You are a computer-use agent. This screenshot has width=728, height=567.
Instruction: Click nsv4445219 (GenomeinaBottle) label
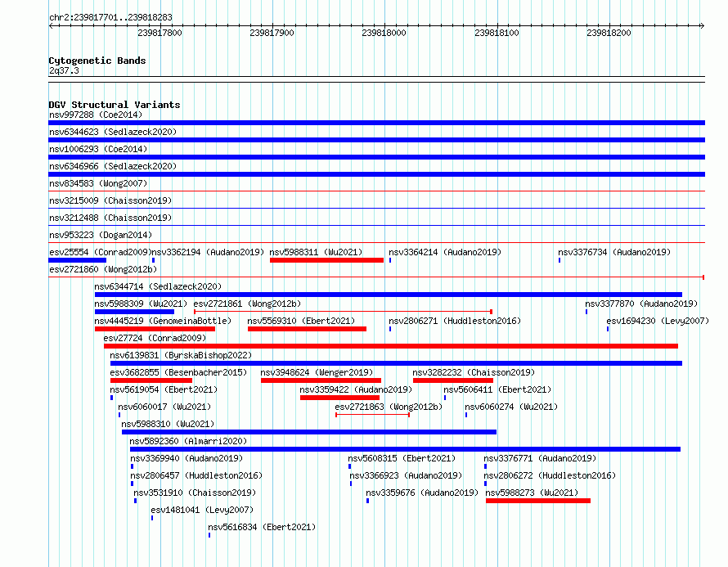[x=163, y=321]
